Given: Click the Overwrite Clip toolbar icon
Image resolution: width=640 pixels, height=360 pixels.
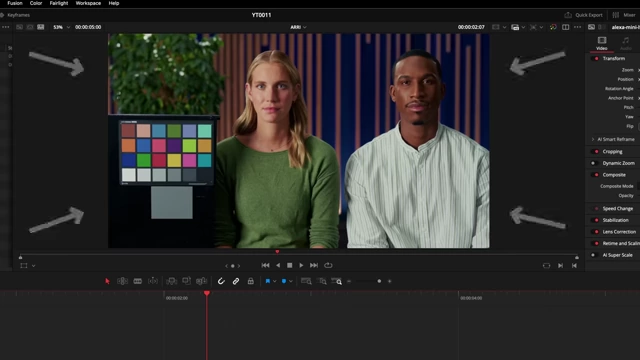Looking at the screenshot, I should point(187,281).
